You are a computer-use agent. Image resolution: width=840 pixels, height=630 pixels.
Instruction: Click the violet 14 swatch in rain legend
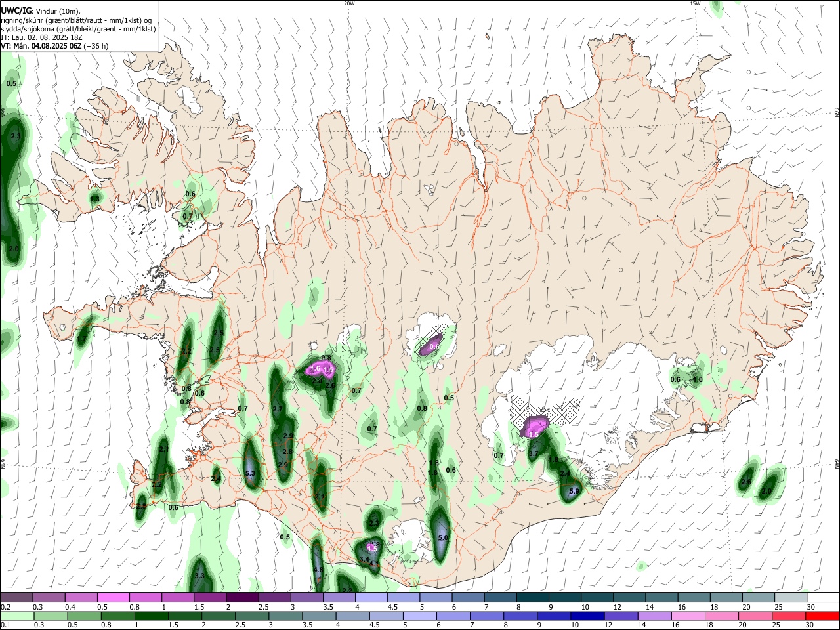(655, 616)
